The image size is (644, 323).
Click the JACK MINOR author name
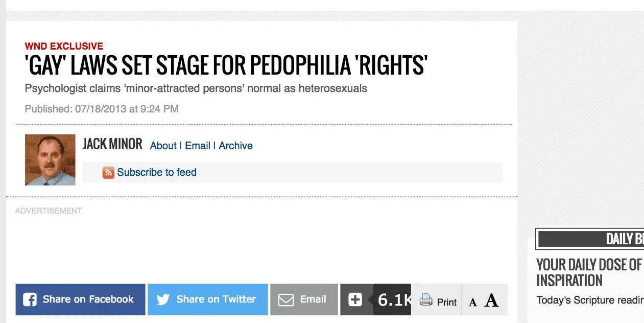click(x=112, y=144)
